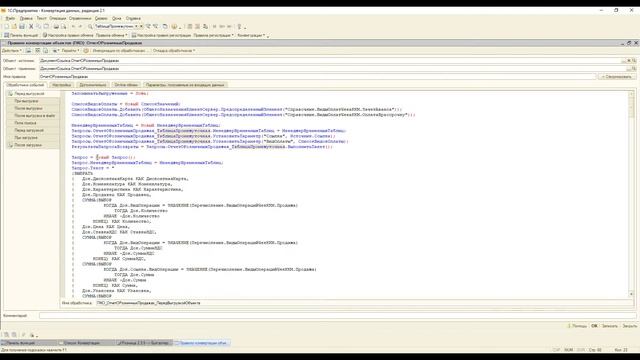Image resolution: width=640 pixels, height=360 pixels.
Task: Click the magnifier search icon
Action: (90, 27)
